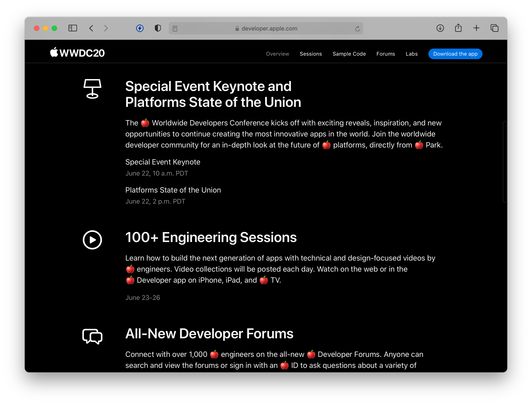Go to the Sessions page

[311, 54]
